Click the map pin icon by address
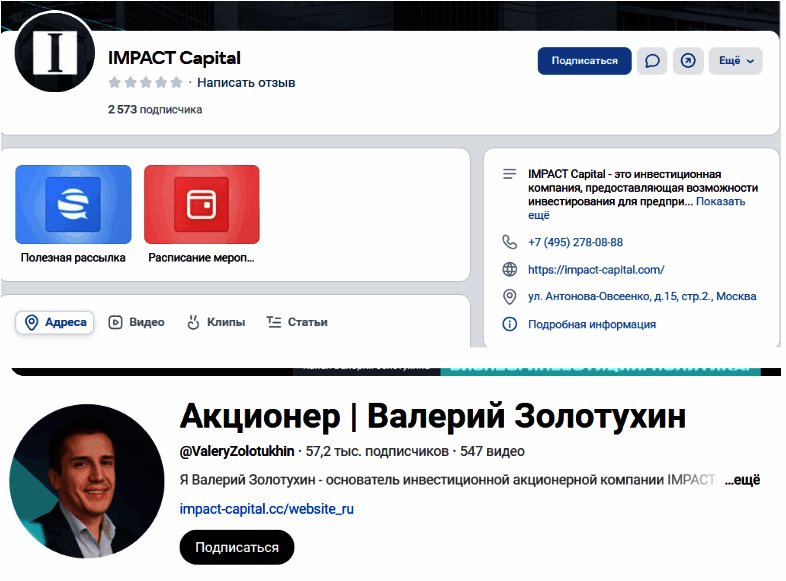 click(x=510, y=297)
